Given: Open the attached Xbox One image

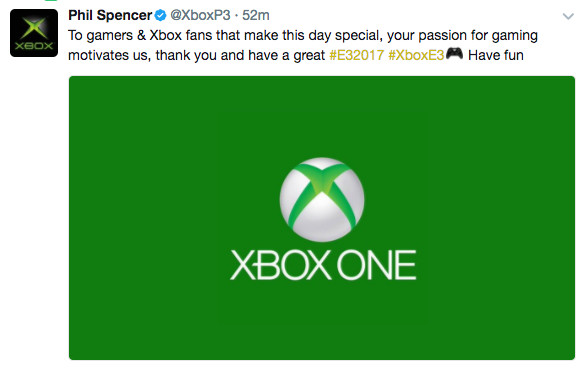Looking at the screenshot, I should (x=322, y=218).
